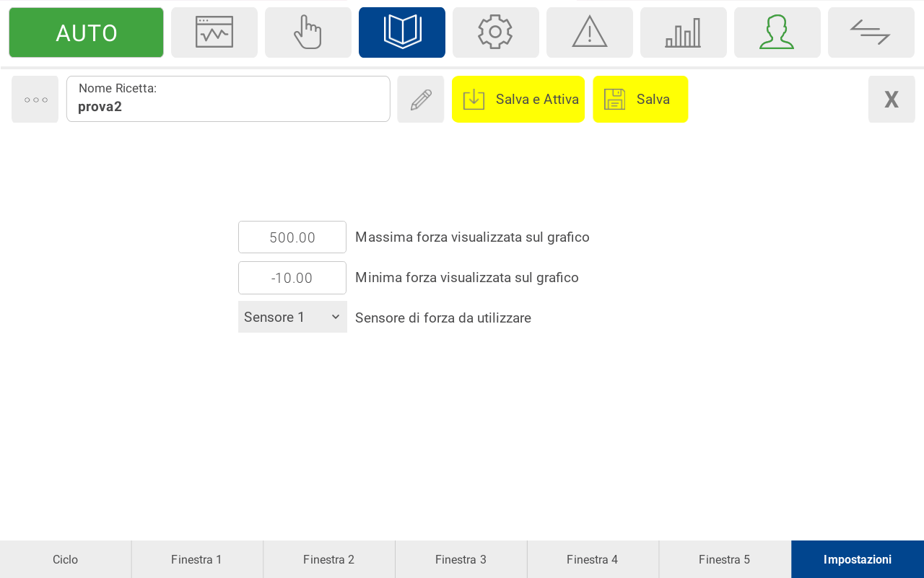Image resolution: width=924 pixels, height=578 pixels.
Task: Open user profile icon
Action: (777, 32)
